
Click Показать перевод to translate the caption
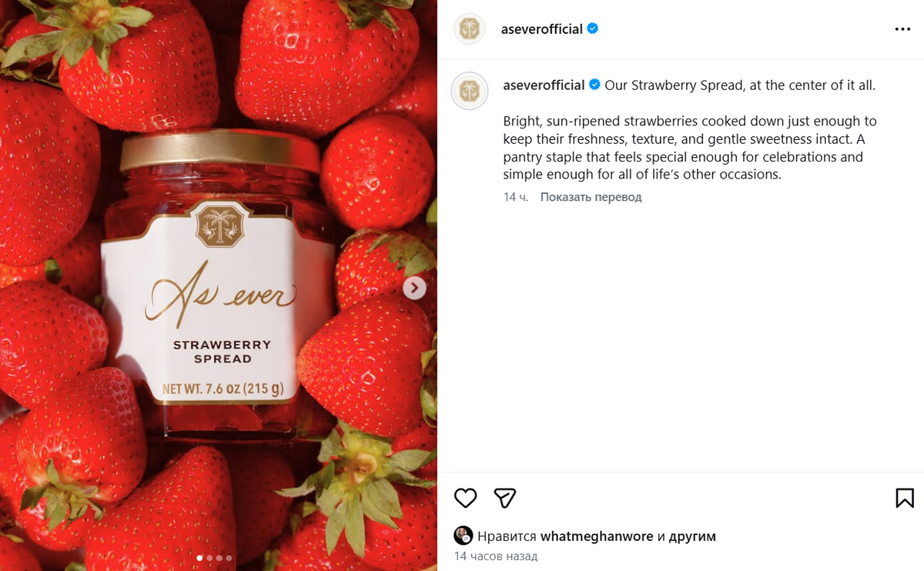591,197
